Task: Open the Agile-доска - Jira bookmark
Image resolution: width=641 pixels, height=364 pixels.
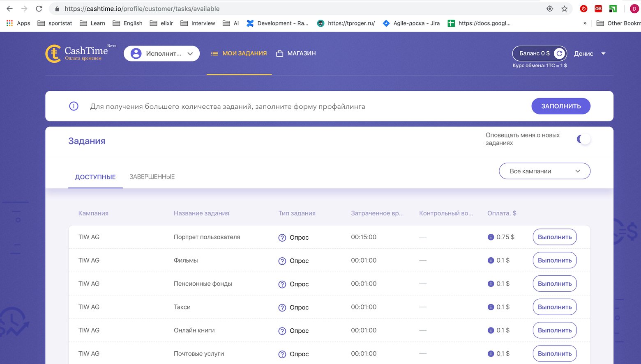Action: point(411,23)
